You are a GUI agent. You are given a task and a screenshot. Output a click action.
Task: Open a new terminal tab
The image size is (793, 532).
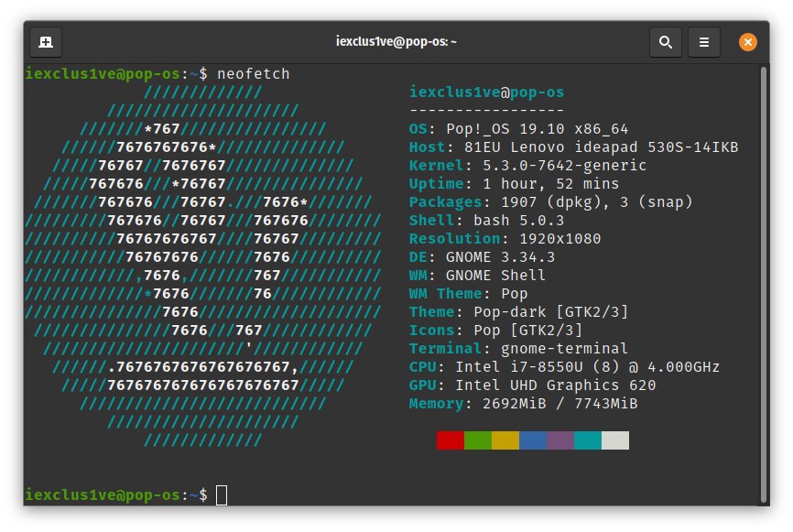pyautogui.click(x=46, y=42)
